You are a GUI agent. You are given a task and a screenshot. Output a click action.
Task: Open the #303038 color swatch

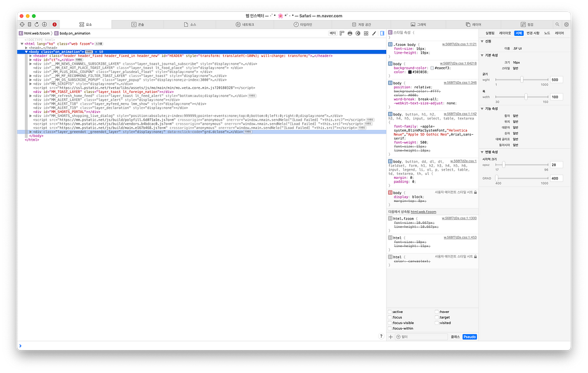410,72
